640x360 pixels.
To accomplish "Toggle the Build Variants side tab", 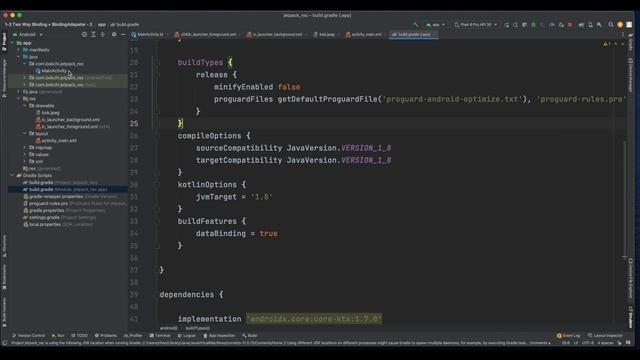I will (x=4, y=312).
